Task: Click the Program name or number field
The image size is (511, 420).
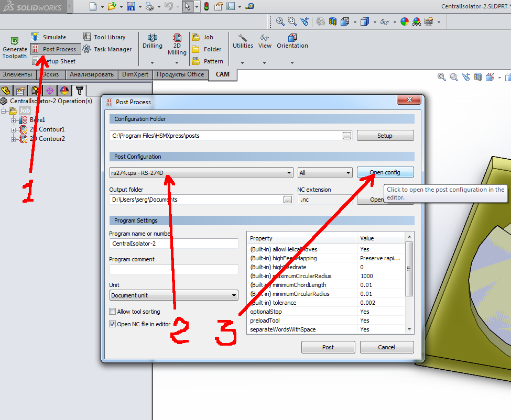Action: tap(173, 244)
